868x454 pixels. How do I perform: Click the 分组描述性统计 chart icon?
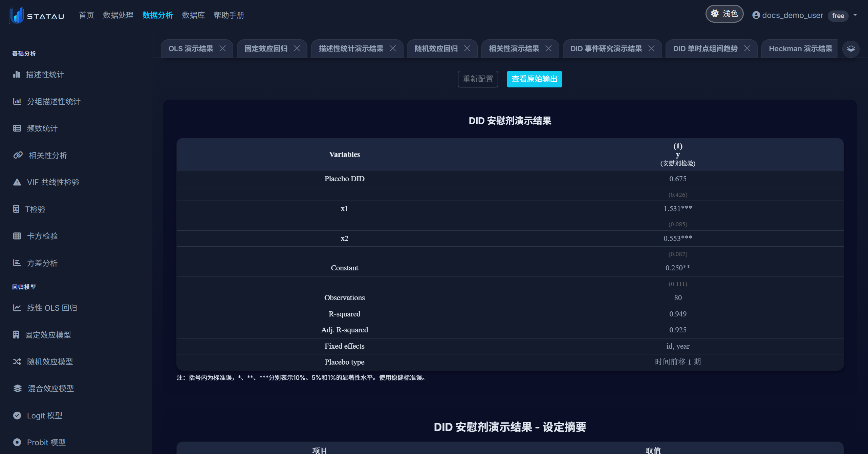click(17, 101)
